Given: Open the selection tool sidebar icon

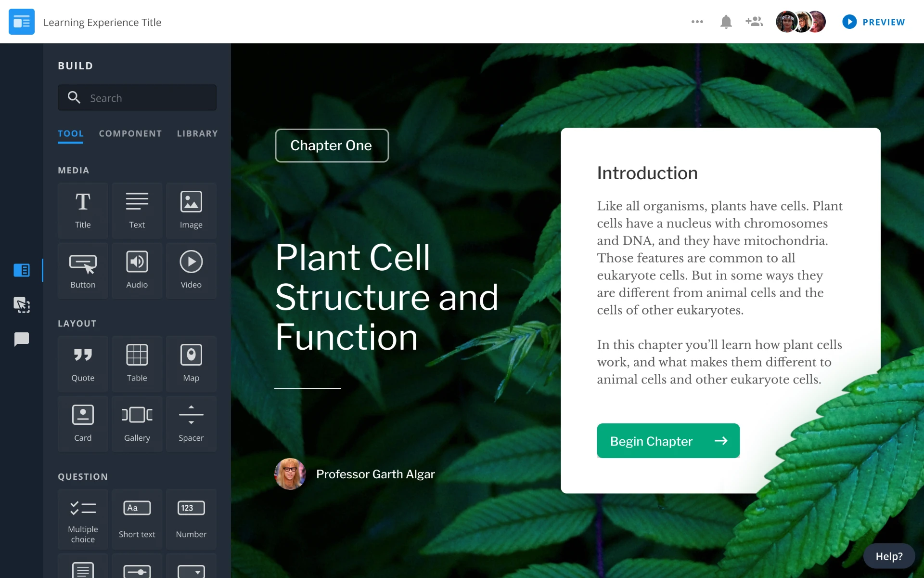Looking at the screenshot, I should coord(22,305).
